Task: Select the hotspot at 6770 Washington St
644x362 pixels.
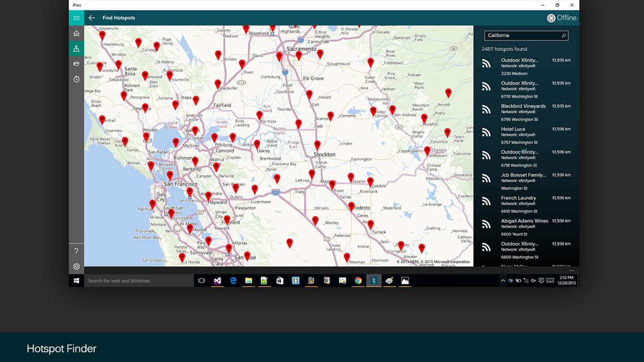Action: coord(526,89)
